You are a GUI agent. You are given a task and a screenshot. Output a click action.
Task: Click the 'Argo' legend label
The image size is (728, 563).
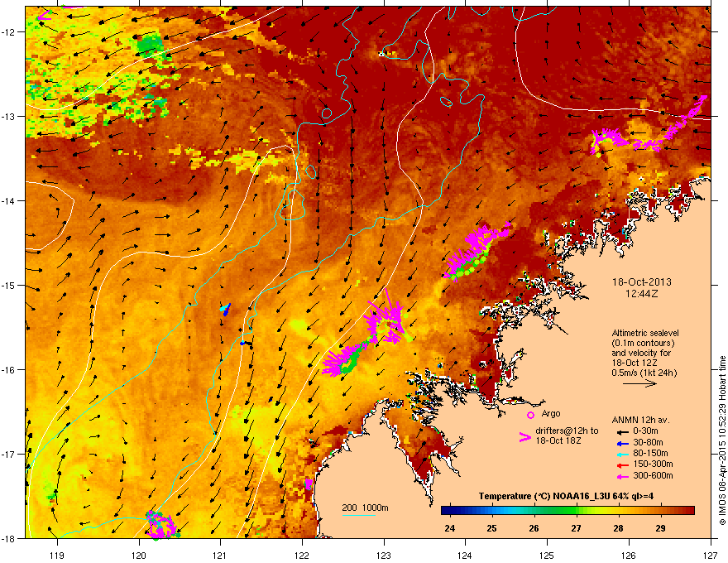(x=551, y=413)
